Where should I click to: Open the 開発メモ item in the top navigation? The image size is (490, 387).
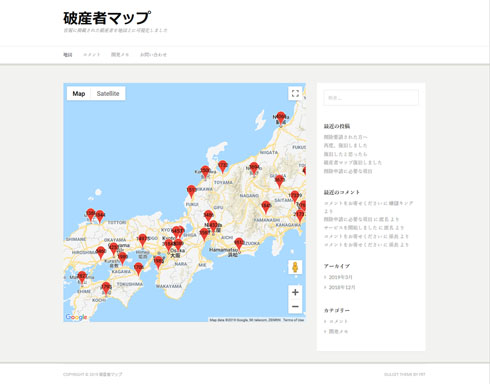[120, 55]
